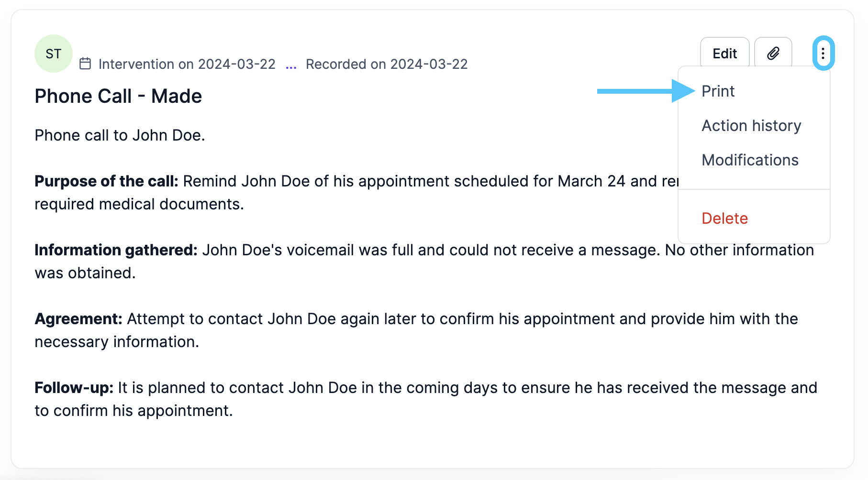Screen dimensions: 868x480
Task: Select the ST user avatar
Action: 54,54
